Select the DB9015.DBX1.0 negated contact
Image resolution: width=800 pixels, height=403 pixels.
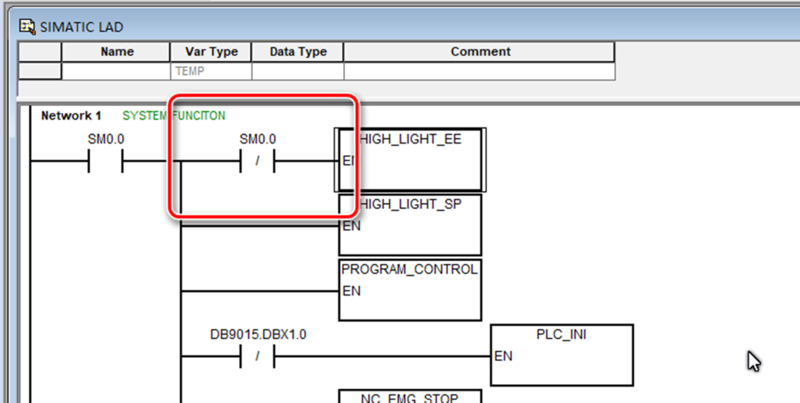pos(258,356)
